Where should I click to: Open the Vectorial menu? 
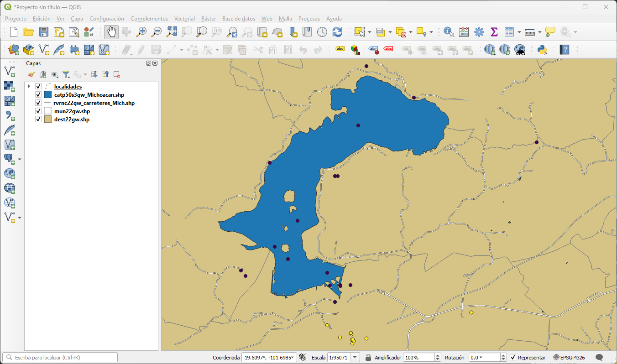click(184, 19)
